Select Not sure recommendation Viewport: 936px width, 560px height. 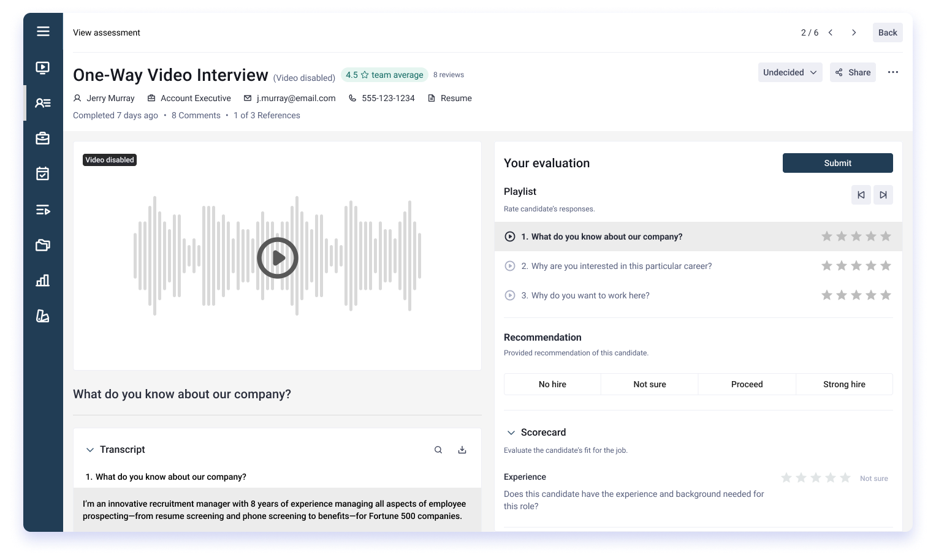click(x=650, y=384)
